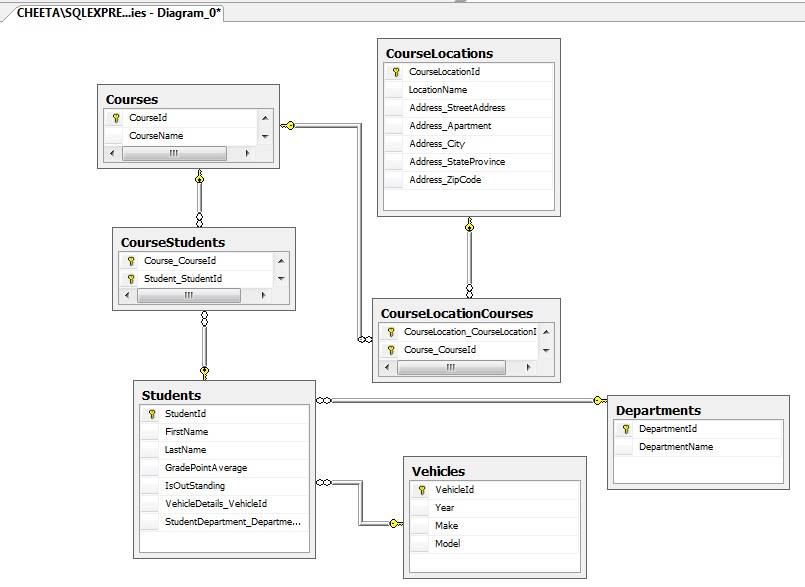
Task: Select the GradePointAverage column
Action: pos(224,468)
